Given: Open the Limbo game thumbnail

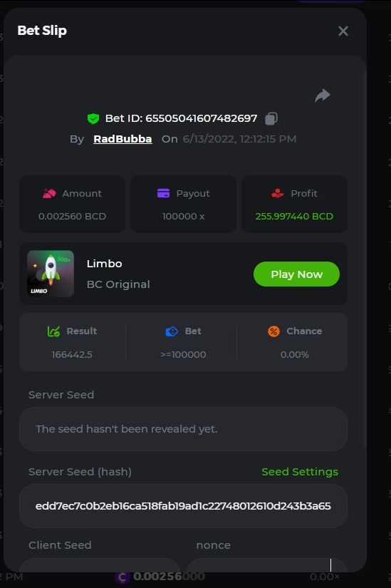Looking at the screenshot, I should coord(51,274).
